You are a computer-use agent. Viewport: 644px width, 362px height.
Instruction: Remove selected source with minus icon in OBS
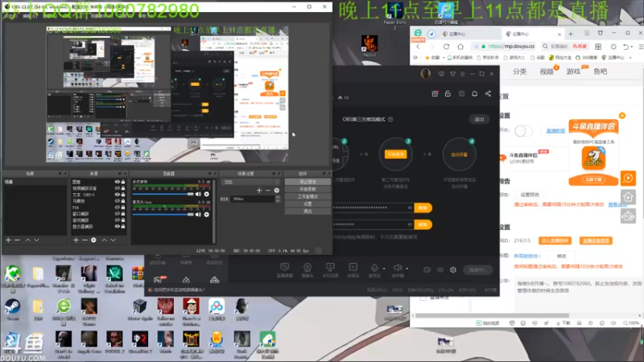85,240
